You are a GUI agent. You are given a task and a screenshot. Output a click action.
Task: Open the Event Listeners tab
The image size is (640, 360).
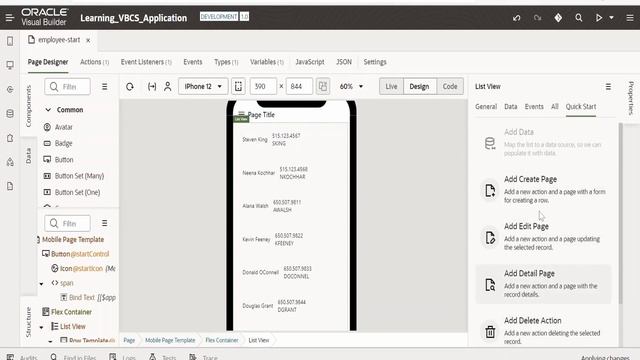coord(146,62)
